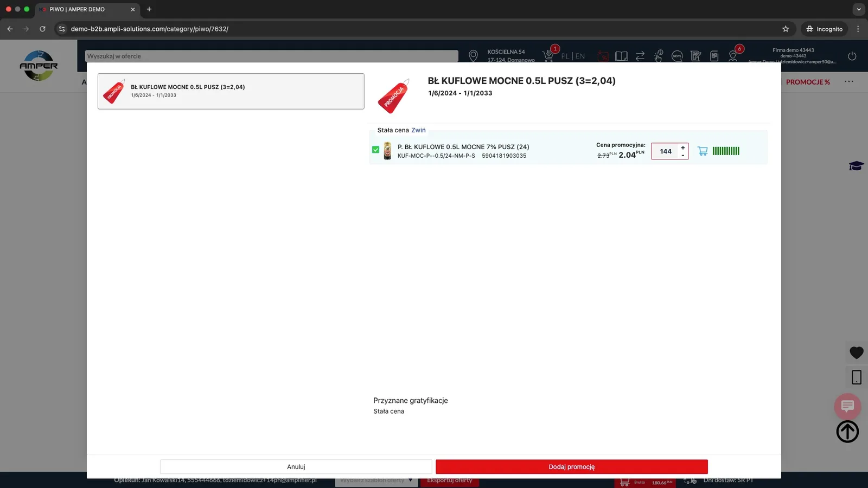Click the transfer arrows icon in header
868x488 pixels.
(640, 56)
